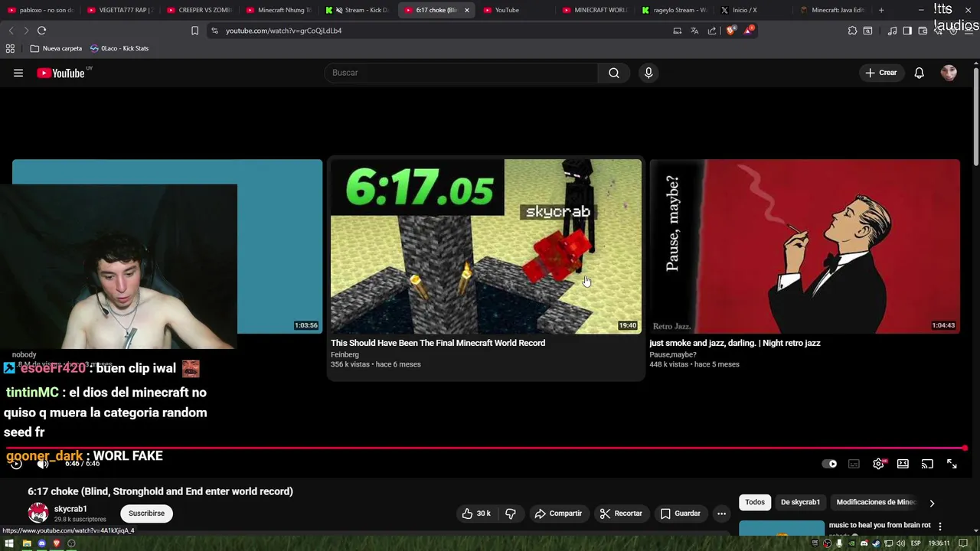Screen dimensions: 980x551
Task: Open Discord taskbar icon
Action: click(41, 543)
